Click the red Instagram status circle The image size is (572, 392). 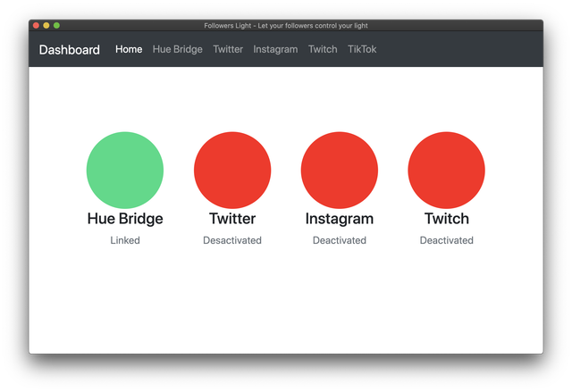point(340,171)
